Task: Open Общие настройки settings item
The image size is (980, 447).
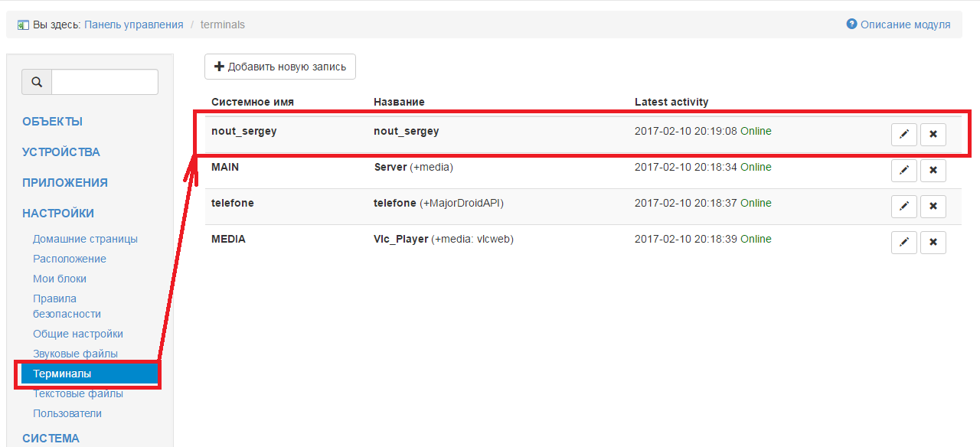Action: tap(78, 334)
